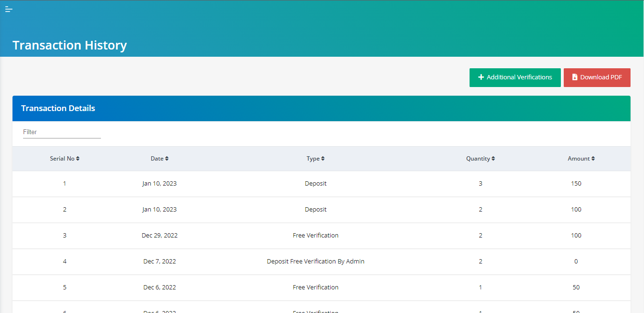Select the first Jan 10, 2023 date cell
644x313 pixels.
pos(160,184)
